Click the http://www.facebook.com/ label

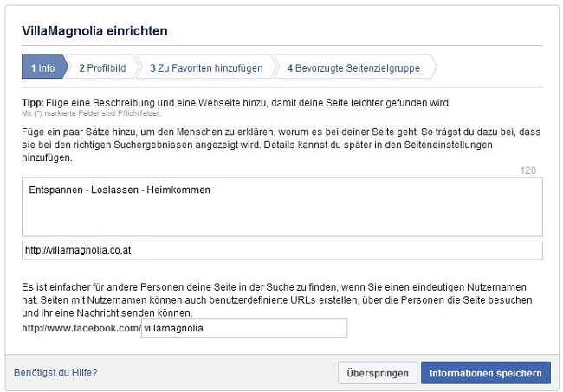pos(81,328)
